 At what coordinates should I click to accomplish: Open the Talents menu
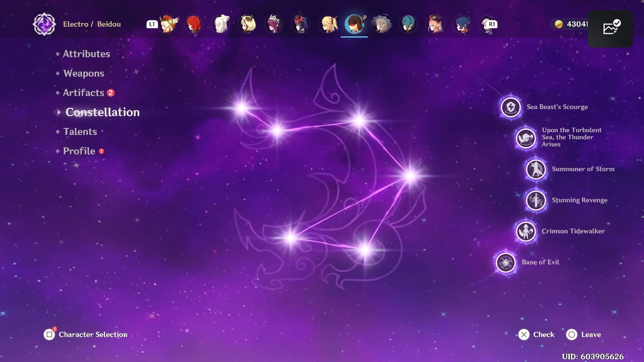click(x=80, y=132)
